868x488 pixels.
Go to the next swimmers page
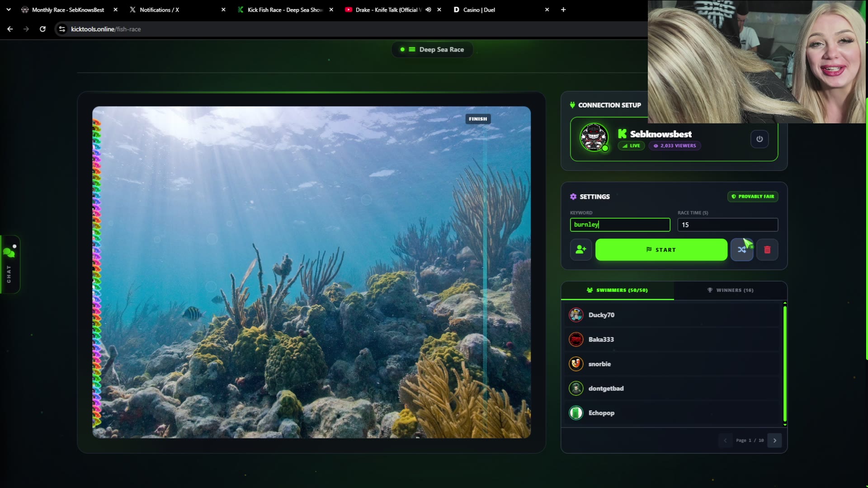774,440
